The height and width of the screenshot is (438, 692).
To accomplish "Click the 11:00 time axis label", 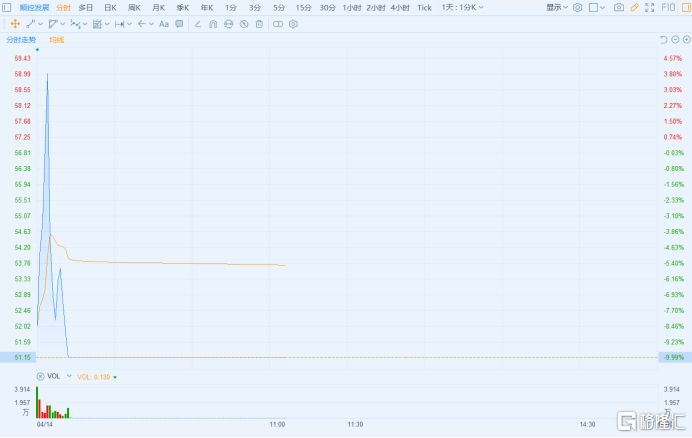I will click(x=277, y=424).
